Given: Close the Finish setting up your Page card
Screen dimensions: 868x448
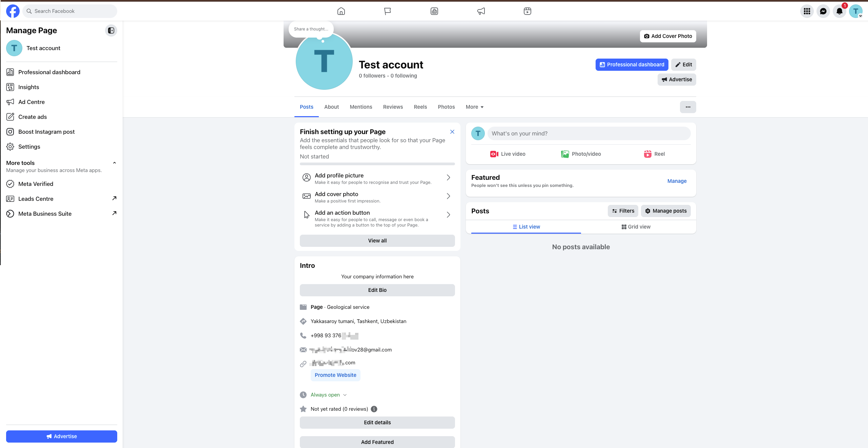Looking at the screenshot, I should click(x=452, y=132).
